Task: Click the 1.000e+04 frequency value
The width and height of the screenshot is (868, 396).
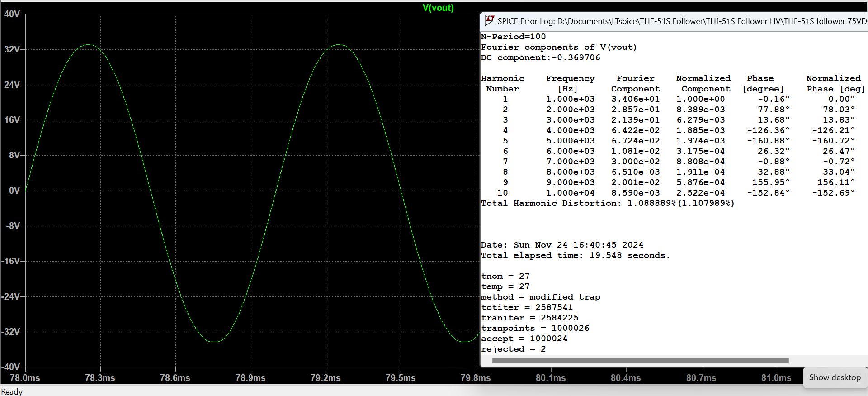Action: click(571, 193)
